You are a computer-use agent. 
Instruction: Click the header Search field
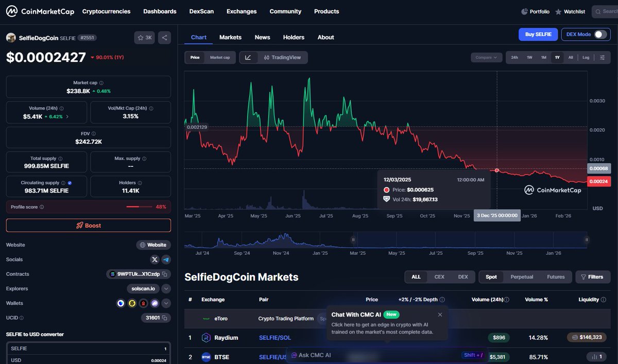[x=605, y=11]
